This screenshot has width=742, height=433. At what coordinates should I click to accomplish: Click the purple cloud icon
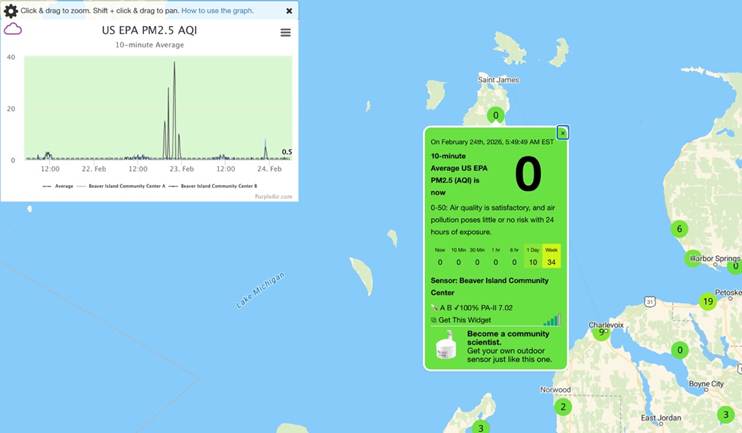(13, 30)
